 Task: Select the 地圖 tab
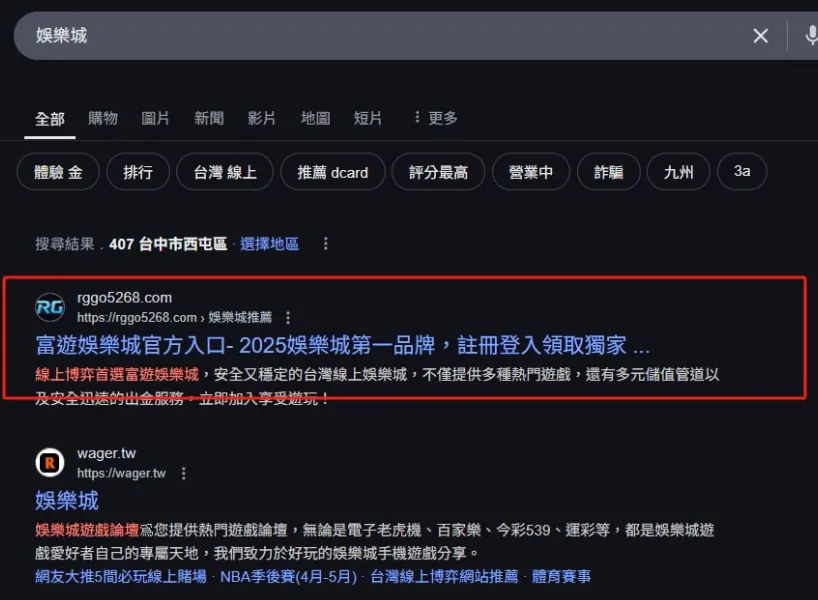[314, 117]
